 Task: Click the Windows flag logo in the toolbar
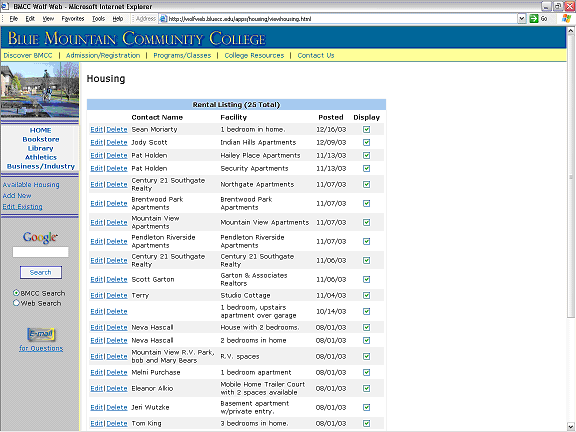566,18
